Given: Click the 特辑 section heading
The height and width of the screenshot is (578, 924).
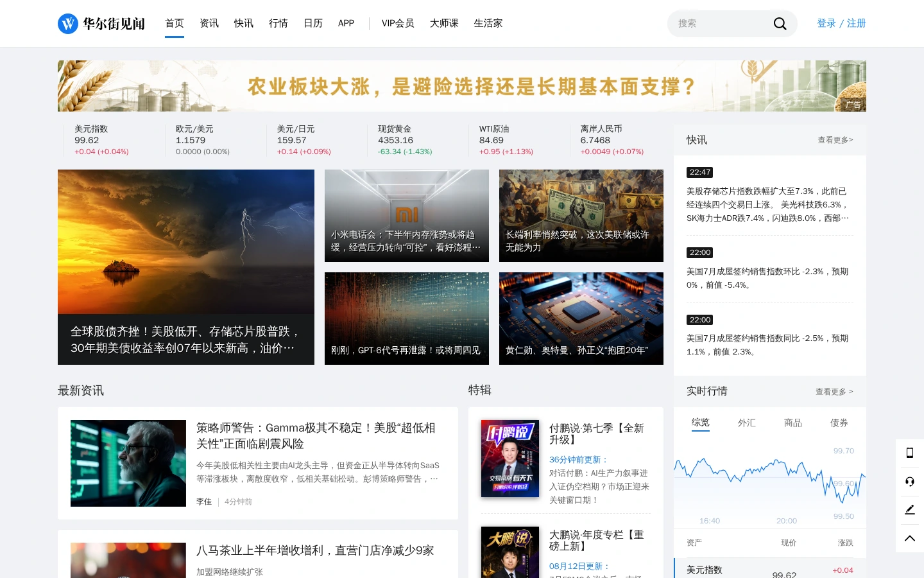Looking at the screenshot, I should 480,390.
